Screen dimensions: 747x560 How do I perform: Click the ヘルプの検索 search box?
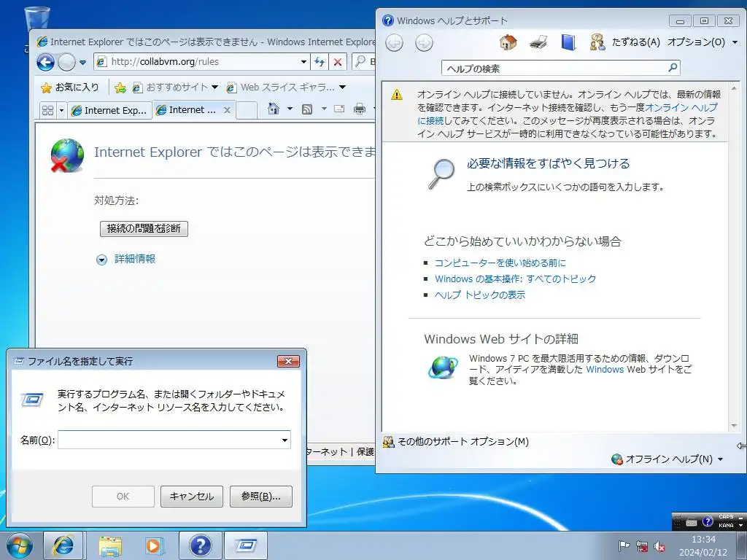tap(554, 68)
